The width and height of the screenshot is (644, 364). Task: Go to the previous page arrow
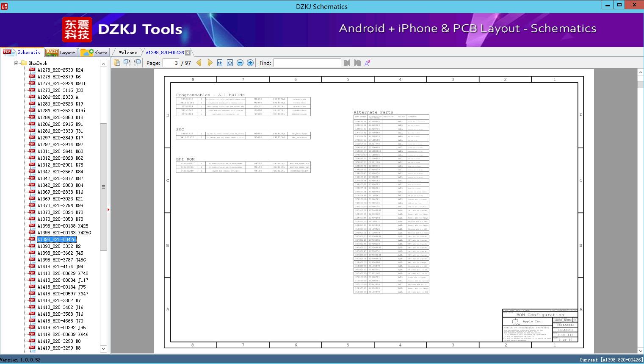pos(199,63)
